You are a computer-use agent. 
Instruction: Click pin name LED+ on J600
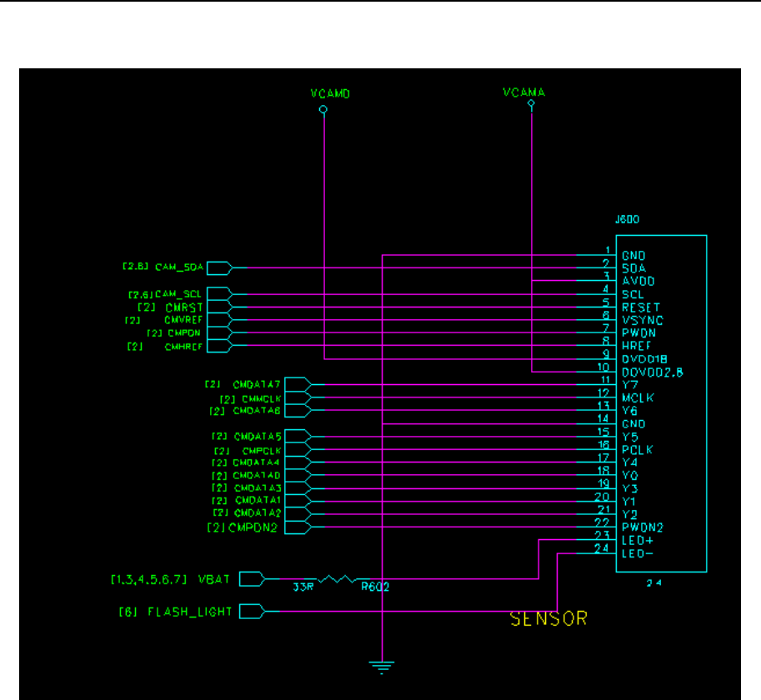tap(638, 540)
